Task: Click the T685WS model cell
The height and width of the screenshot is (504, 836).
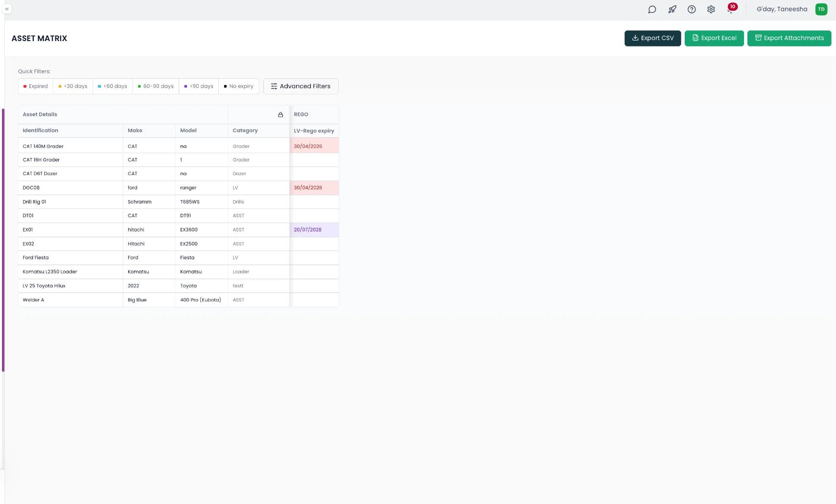Action: pos(202,202)
